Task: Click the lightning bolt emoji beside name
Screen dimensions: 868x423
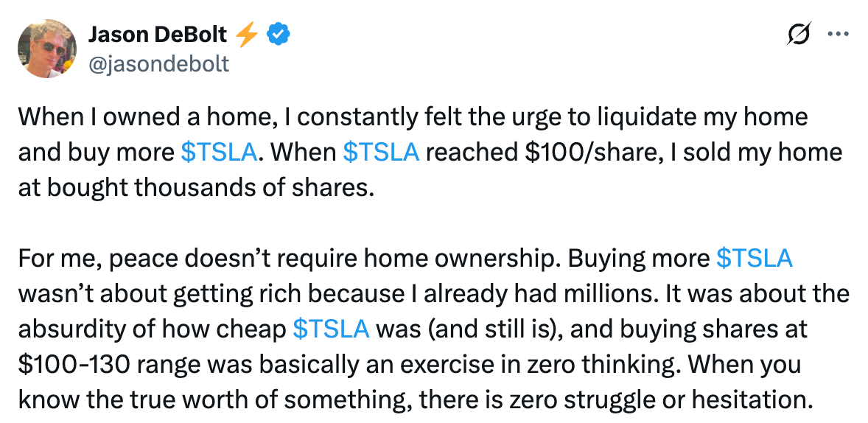Action: coord(247,35)
